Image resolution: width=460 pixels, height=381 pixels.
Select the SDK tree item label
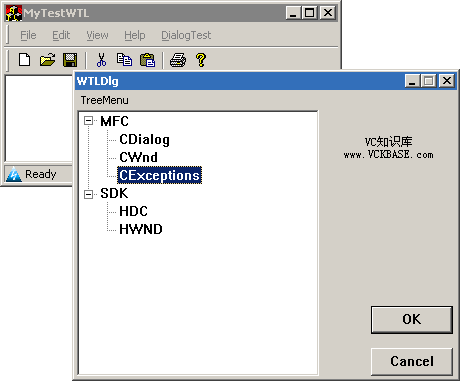coord(114,193)
